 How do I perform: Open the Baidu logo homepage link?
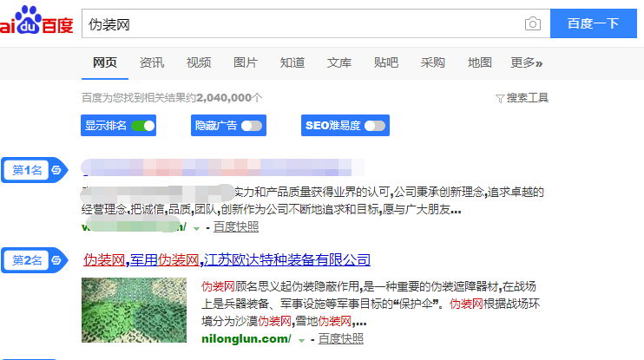[x=36, y=21]
